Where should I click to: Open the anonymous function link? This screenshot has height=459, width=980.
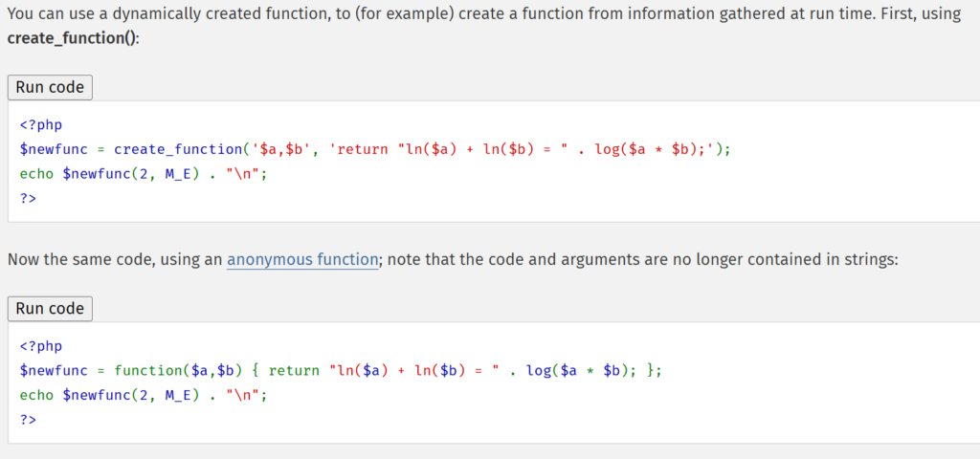(302, 260)
